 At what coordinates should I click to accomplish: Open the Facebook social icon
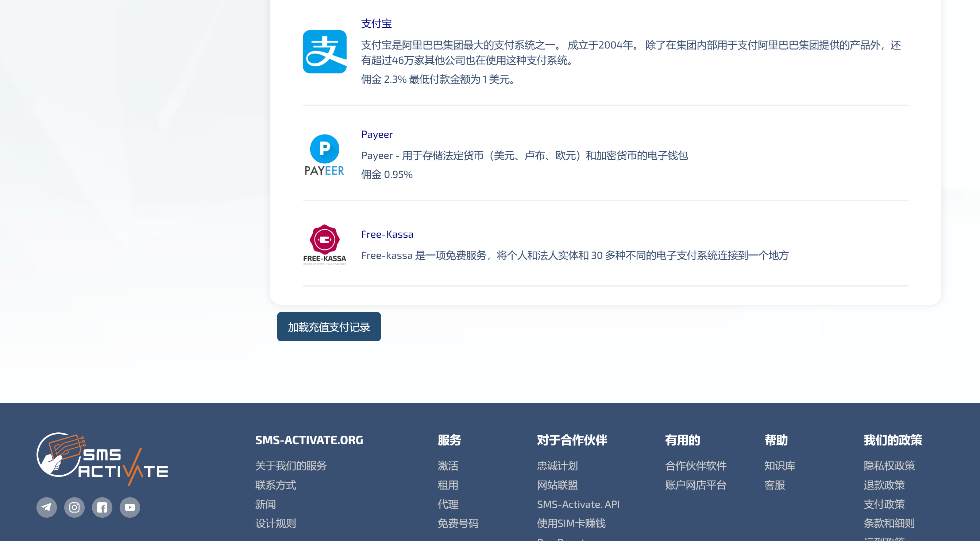pyautogui.click(x=102, y=507)
